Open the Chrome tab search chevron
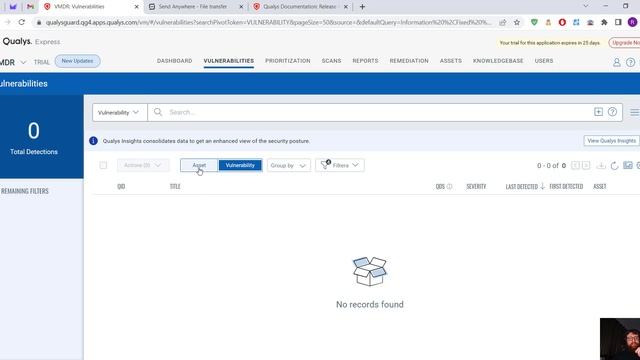640x360 pixels. pyautogui.click(x=586, y=7)
